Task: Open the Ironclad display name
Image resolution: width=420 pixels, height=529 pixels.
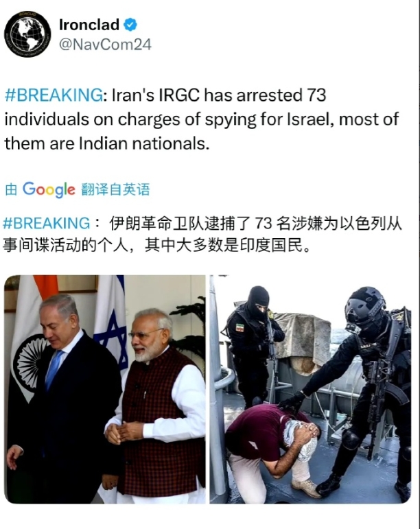Action: point(89,25)
